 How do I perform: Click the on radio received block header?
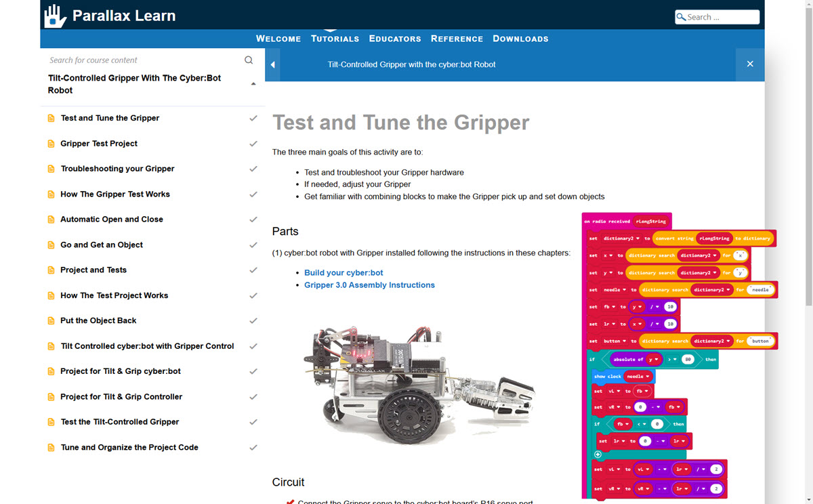click(x=627, y=221)
